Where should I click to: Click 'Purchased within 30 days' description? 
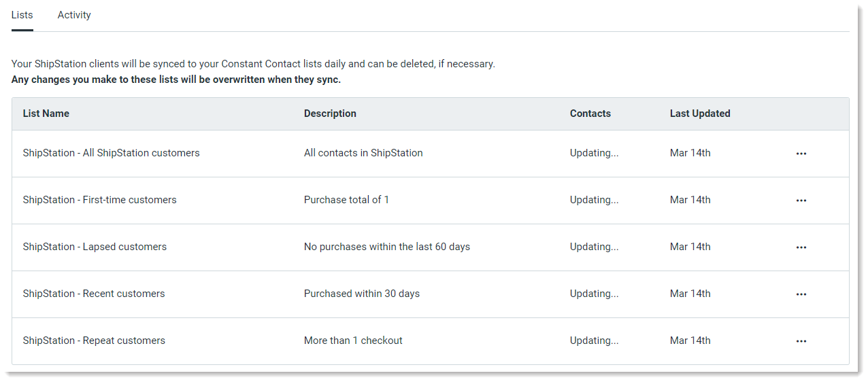click(362, 294)
